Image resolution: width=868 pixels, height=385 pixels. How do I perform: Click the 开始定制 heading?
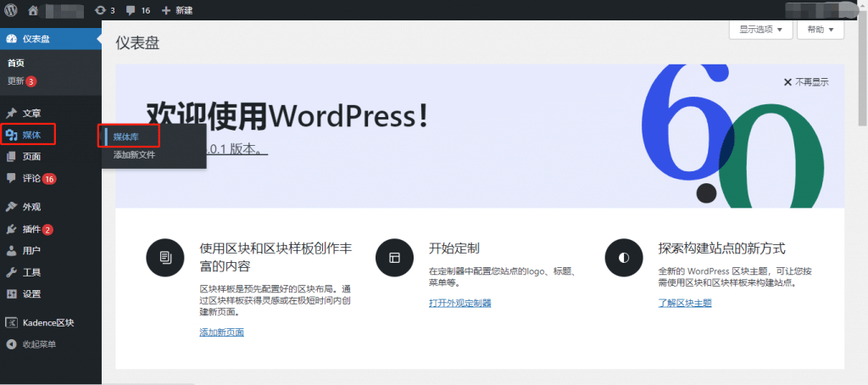click(x=454, y=248)
